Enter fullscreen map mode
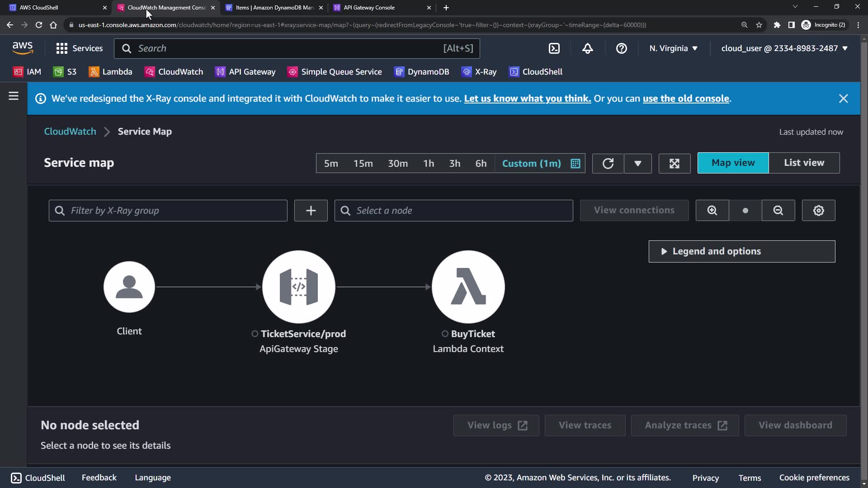Image resolution: width=868 pixels, height=488 pixels. pos(674,164)
